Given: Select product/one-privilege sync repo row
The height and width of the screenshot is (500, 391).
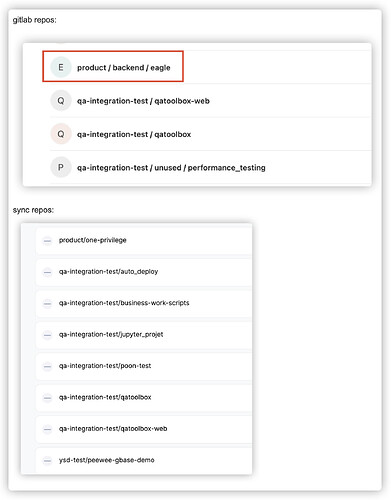Looking at the screenshot, I should point(144,240).
